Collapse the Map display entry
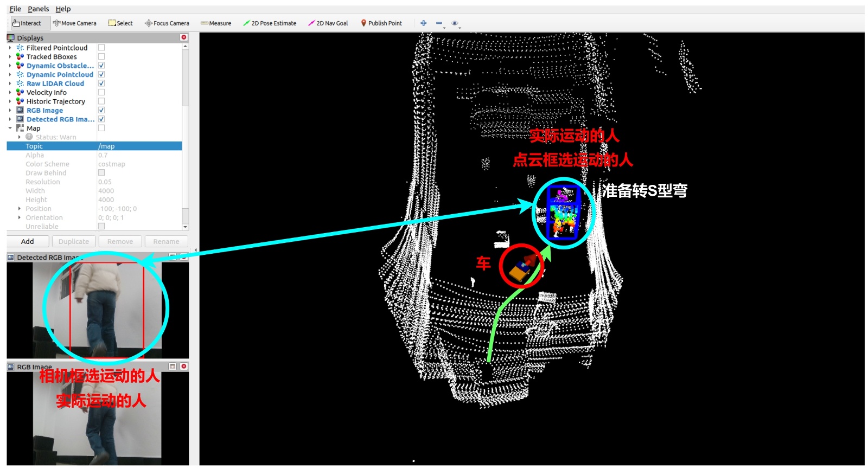Viewport: 868px width, 469px height. pos(10,129)
